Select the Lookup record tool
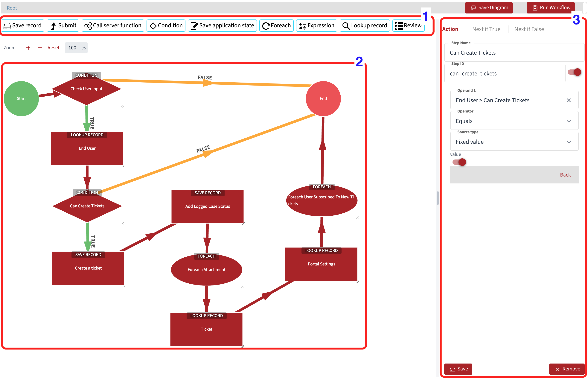The width and height of the screenshot is (588, 380). click(x=365, y=25)
